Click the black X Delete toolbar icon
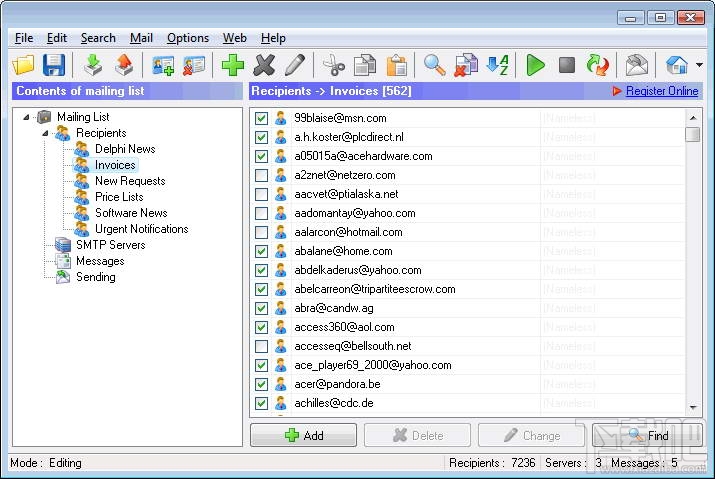This screenshot has height=479, width=715. click(264, 65)
